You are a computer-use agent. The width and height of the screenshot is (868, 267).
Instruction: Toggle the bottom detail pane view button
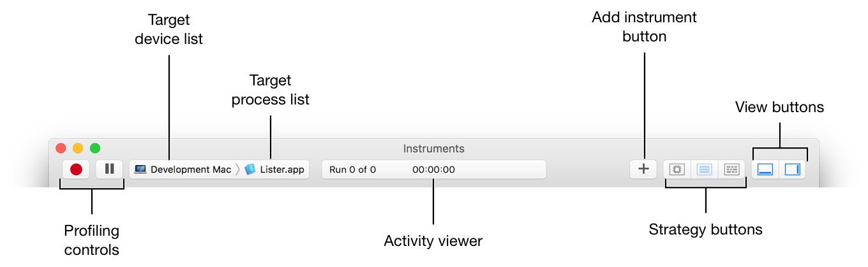point(765,170)
